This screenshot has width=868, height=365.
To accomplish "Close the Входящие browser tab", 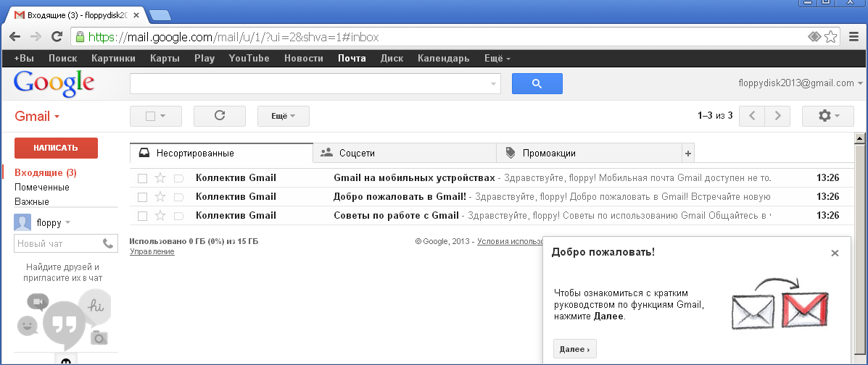I will tap(136, 15).
